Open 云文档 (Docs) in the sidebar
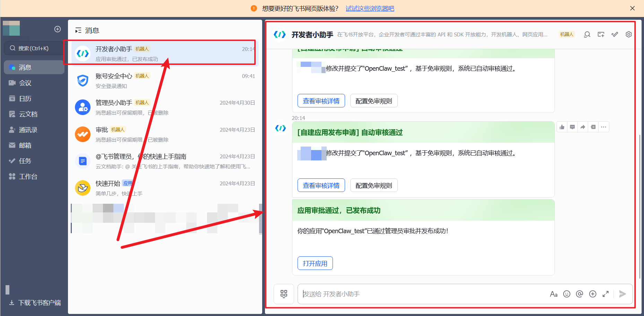 click(28, 114)
